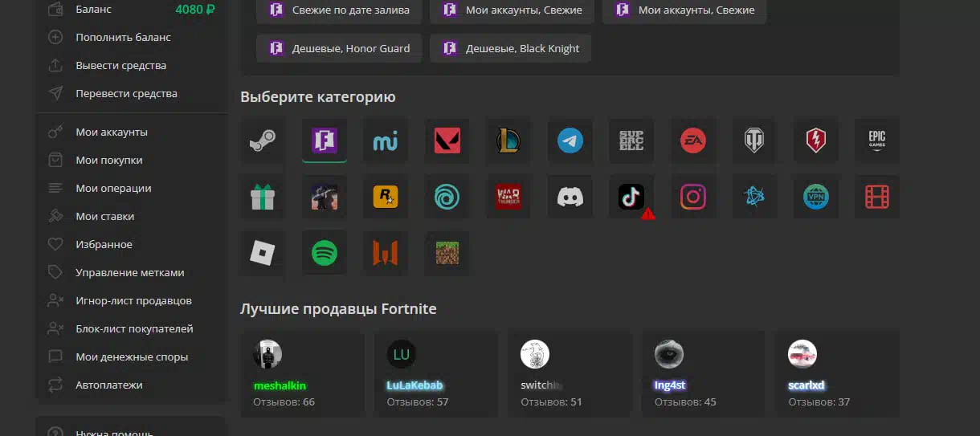Screen dimensions: 980x436
Task: Apply the Дешевые, Black Knight filter
Action: pos(511,48)
